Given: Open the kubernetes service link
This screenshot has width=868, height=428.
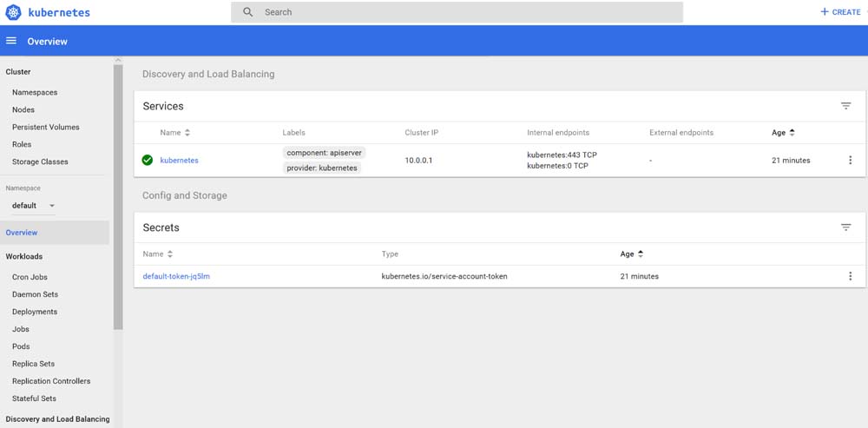Looking at the screenshot, I should coord(179,160).
